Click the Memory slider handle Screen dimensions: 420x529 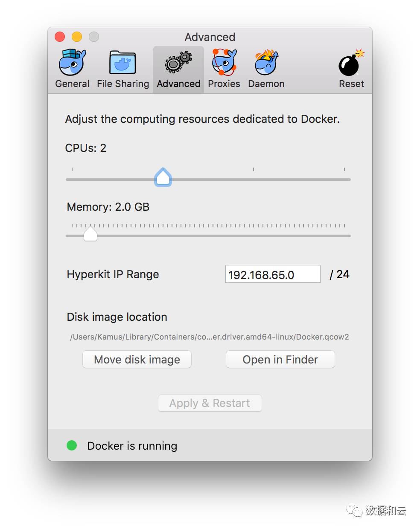(x=90, y=233)
